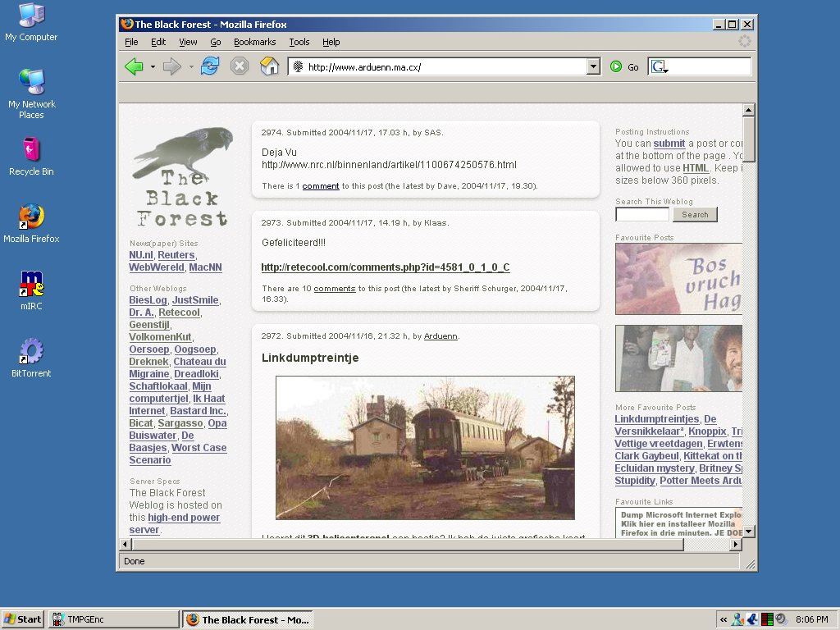Open the Tools menu

pos(299,42)
